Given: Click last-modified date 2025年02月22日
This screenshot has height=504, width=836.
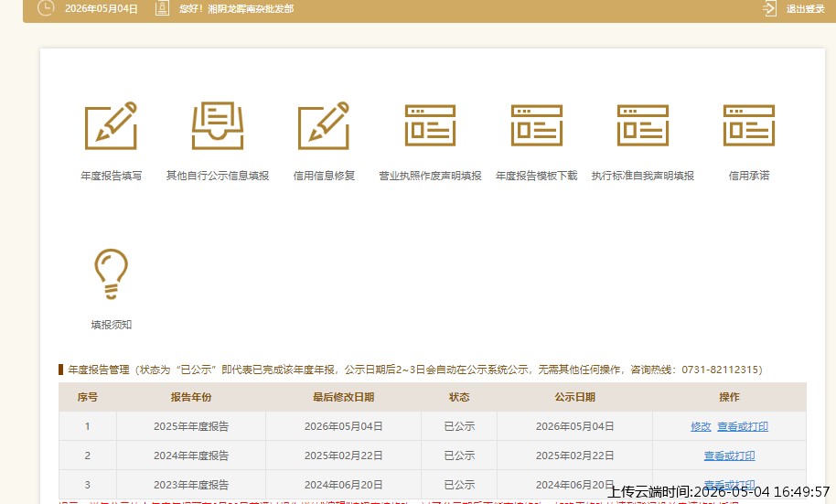Looking at the screenshot, I should point(343,456).
